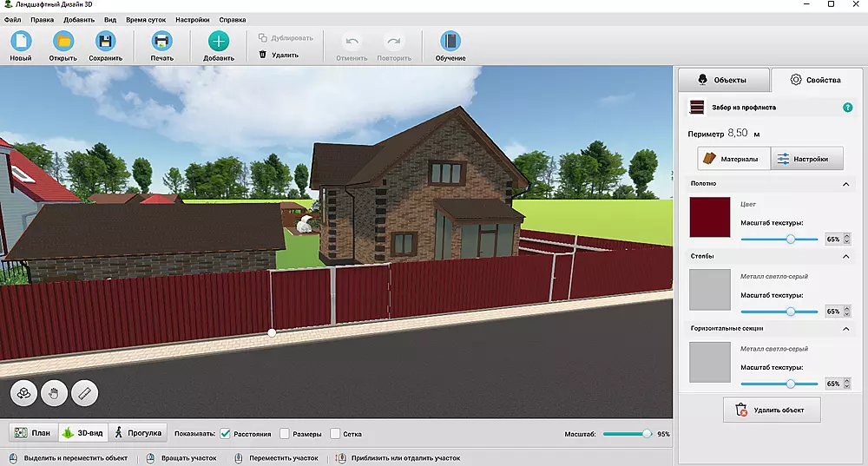The image size is (868, 466).
Task: Open the Время суток menu
Action: click(146, 18)
